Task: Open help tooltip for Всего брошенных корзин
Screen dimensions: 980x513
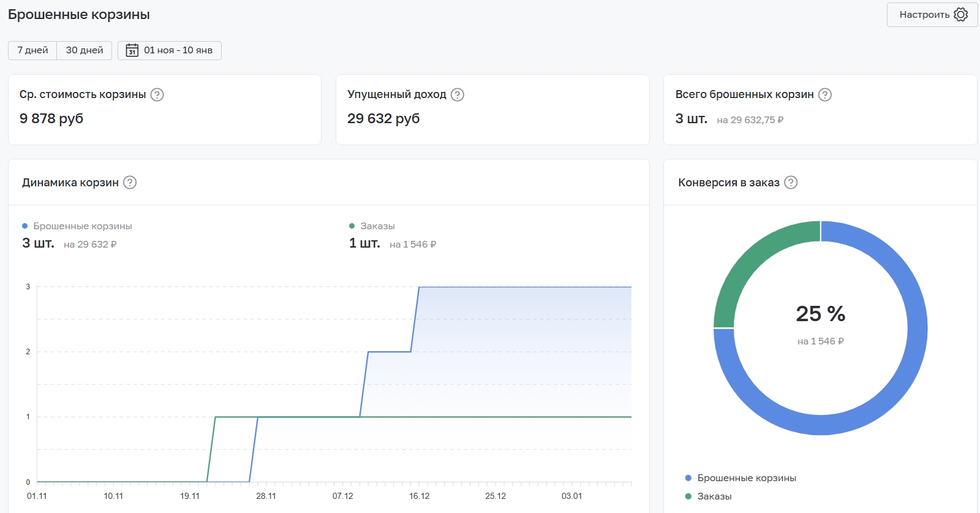Action: coord(825,94)
